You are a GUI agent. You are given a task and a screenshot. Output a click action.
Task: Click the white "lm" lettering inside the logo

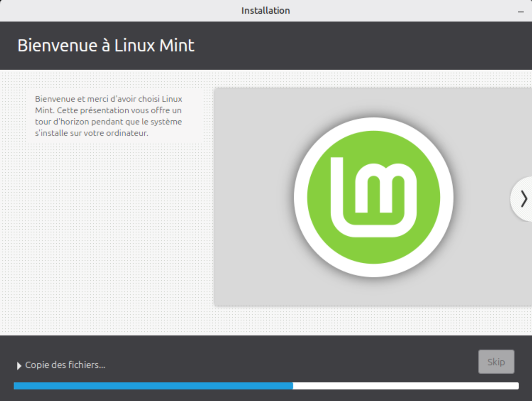[374, 197]
